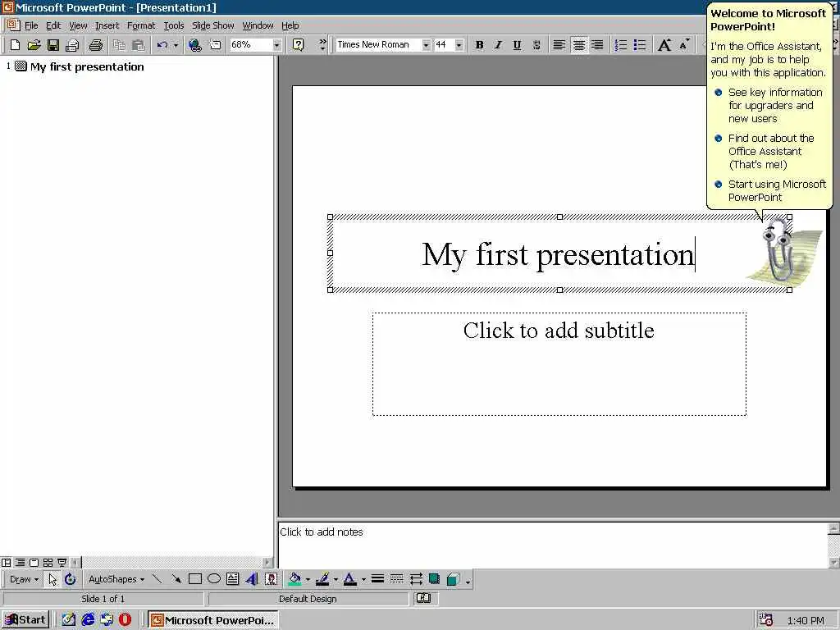Open Arrow Style options
The image size is (840, 630).
click(416, 579)
